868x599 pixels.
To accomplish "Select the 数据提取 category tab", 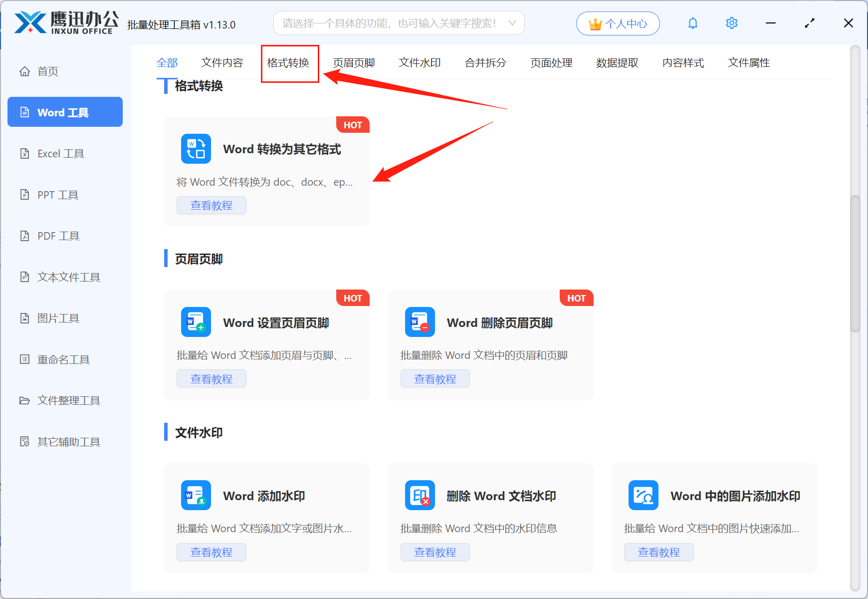I will tap(617, 63).
